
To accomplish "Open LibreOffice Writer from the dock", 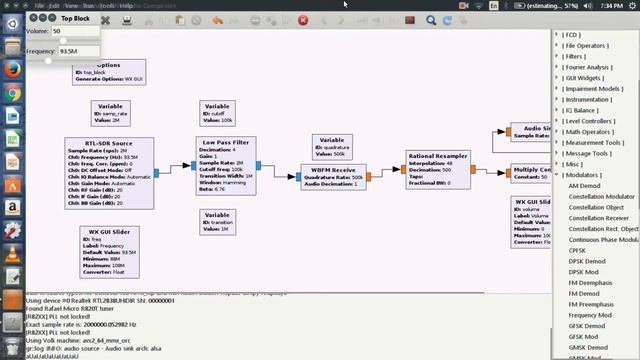I will pyautogui.click(x=13, y=116).
